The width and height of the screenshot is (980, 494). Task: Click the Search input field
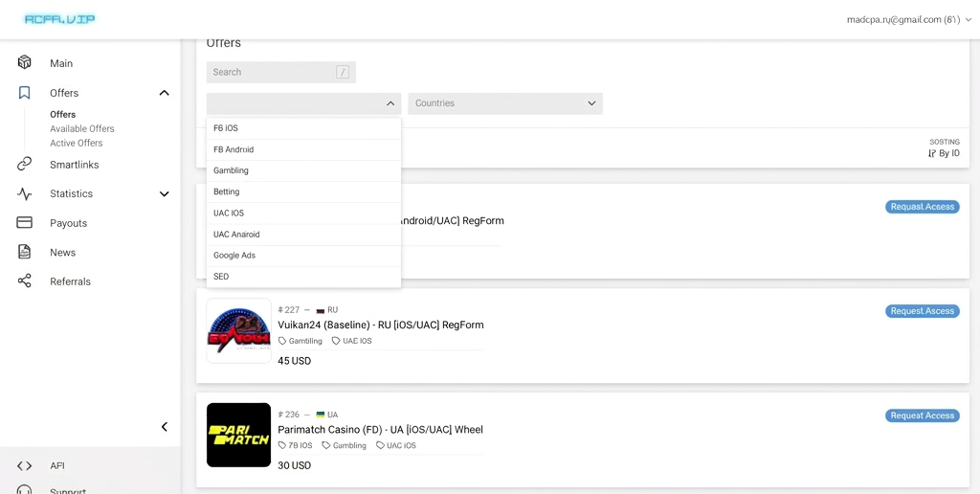pyautogui.click(x=281, y=72)
